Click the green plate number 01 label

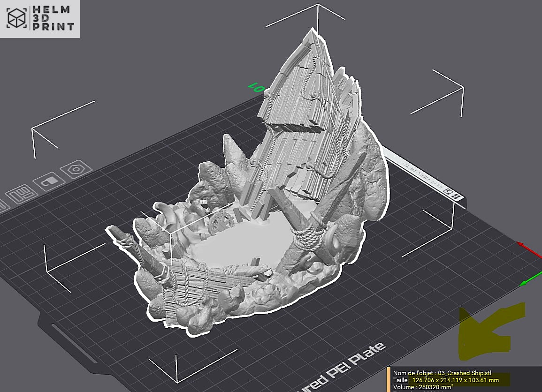257,87
